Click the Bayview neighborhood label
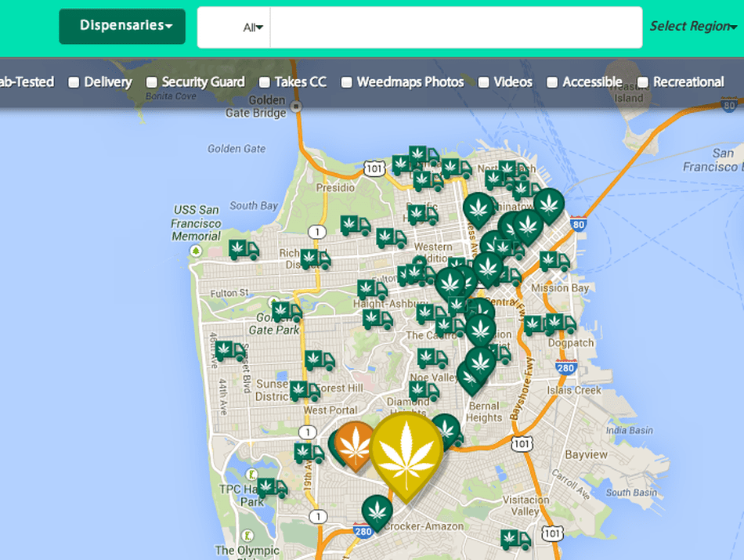The image size is (744, 560). 586,454
